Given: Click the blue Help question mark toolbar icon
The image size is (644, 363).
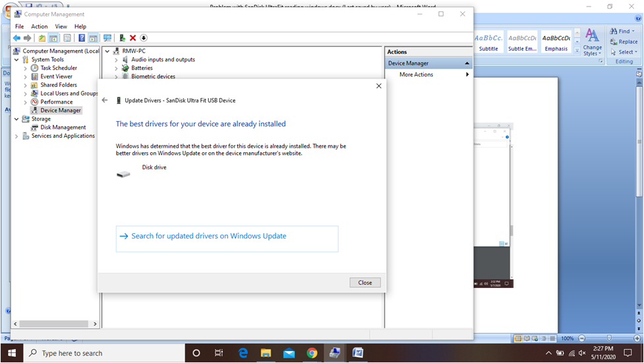Looking at the screenshot, I should 82,38.
